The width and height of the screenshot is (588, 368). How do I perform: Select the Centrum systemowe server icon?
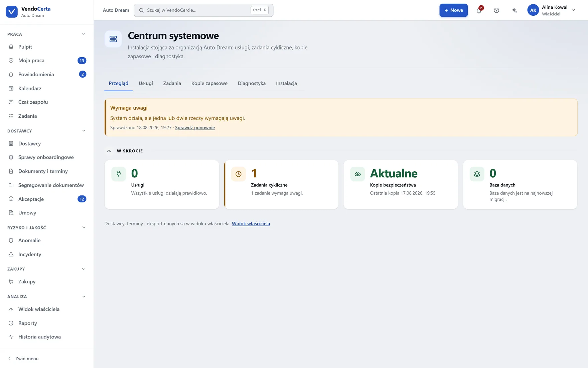[113, 39]
